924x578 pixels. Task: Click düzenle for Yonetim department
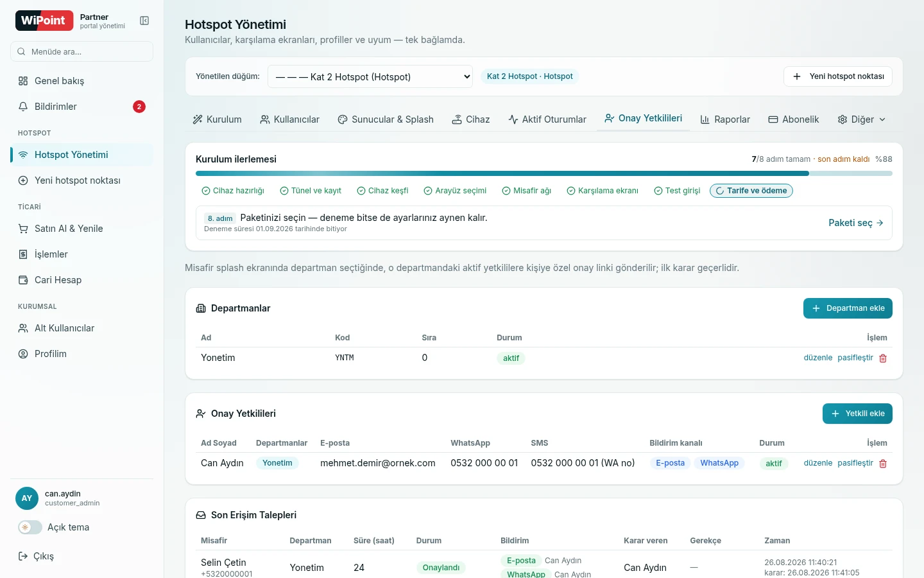point(818,358)
